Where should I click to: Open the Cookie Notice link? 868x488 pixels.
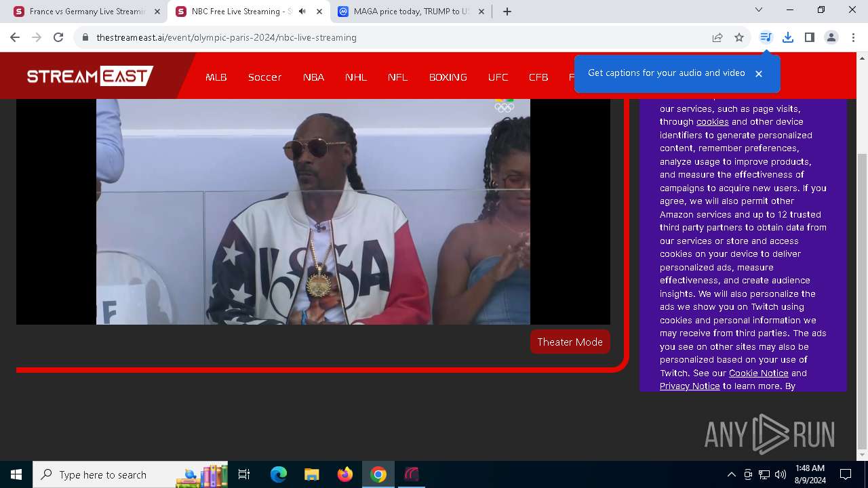coord(758,373)
